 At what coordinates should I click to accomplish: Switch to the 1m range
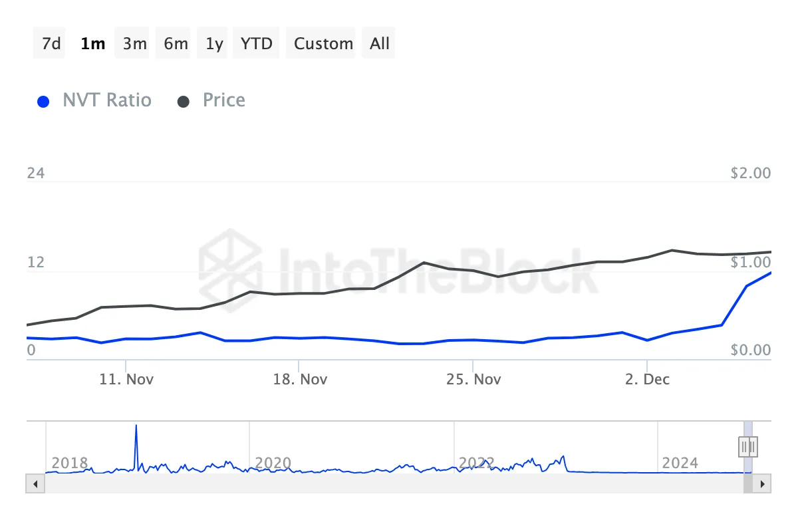point(92,44)
